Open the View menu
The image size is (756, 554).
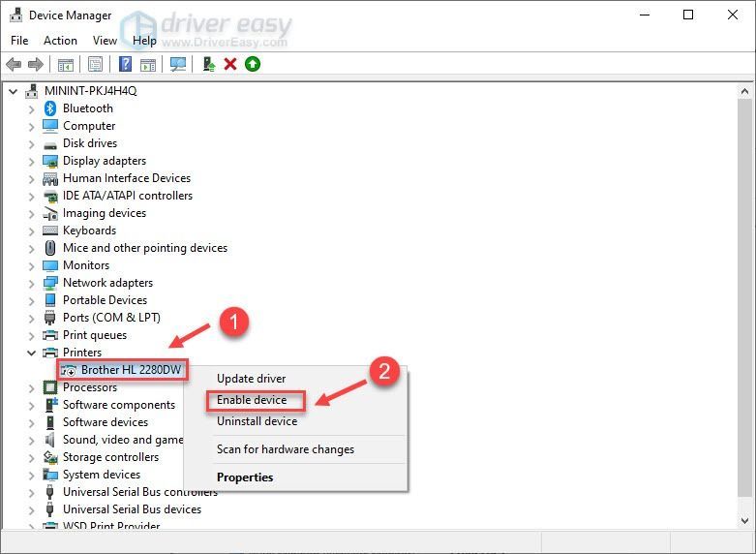pyautogui.click(x=105, y=41)
